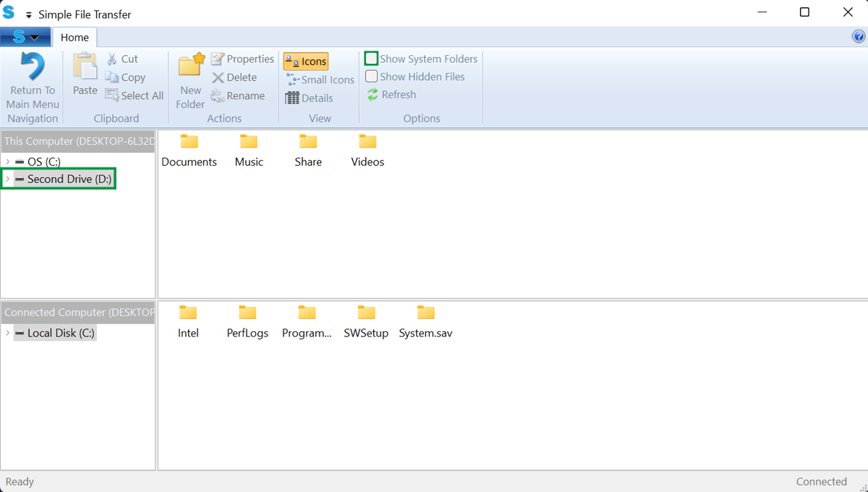Image resolution: width=868 pixels, height=492 pixels.
Task: Open the application menu dropdown
Action: click(x=26, y=35)
